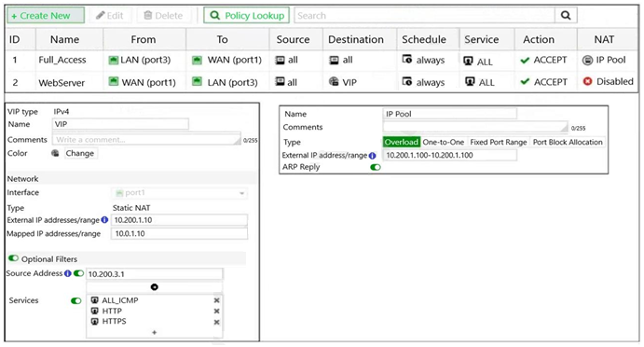Screen dimensions: 644x347
Task: Click into the VIP Name field
Action: point(120,124)
